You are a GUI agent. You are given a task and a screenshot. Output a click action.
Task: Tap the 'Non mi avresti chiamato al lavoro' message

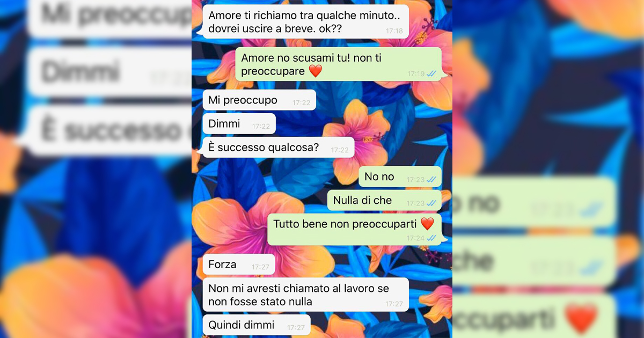[x=306, y=295]
